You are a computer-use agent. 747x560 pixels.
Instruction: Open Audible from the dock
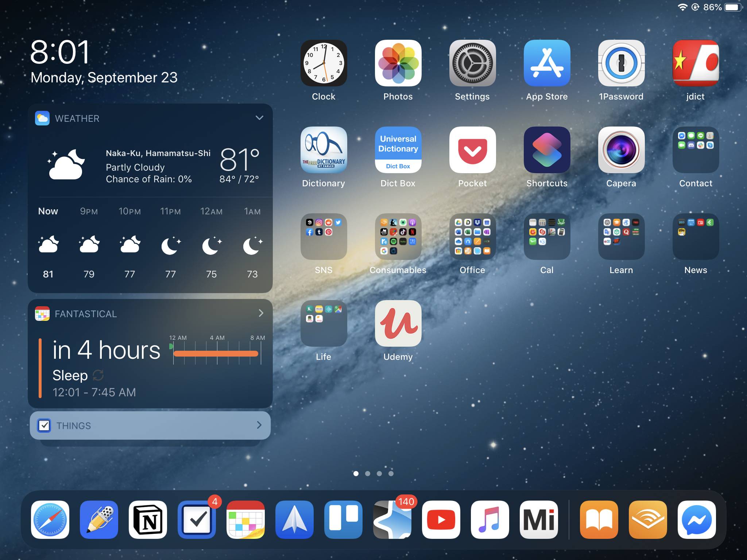648,519
